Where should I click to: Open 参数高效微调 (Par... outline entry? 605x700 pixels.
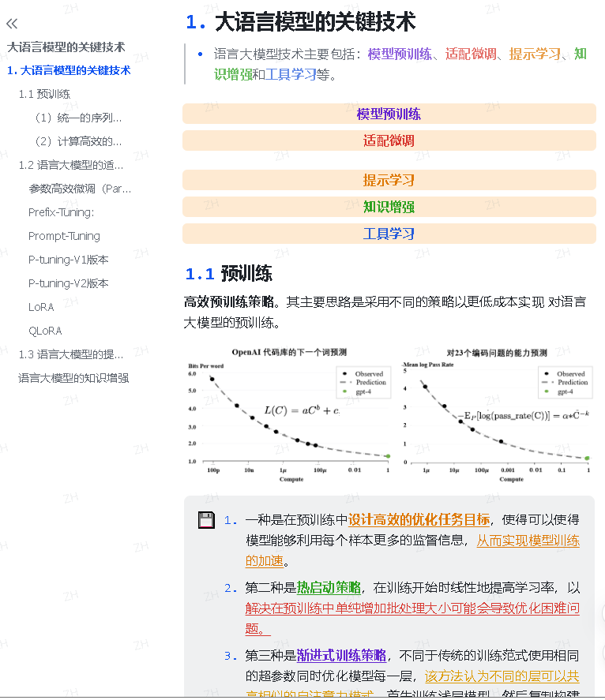[80, 189]
